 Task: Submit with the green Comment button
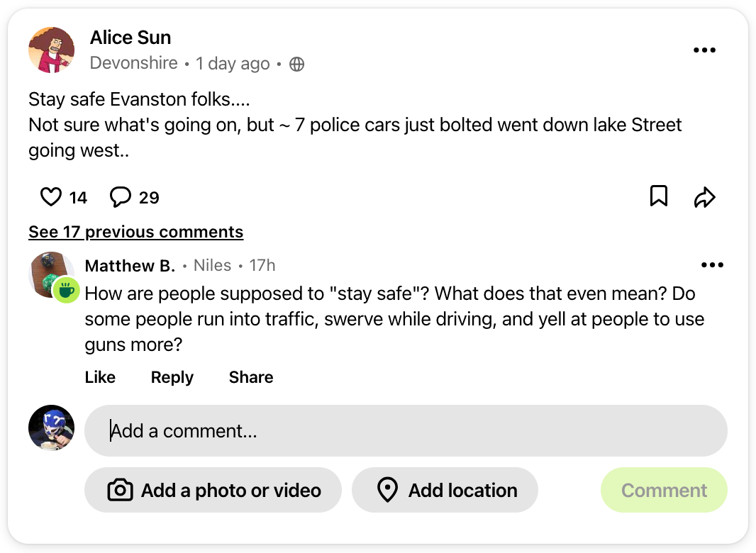[664, 490]
